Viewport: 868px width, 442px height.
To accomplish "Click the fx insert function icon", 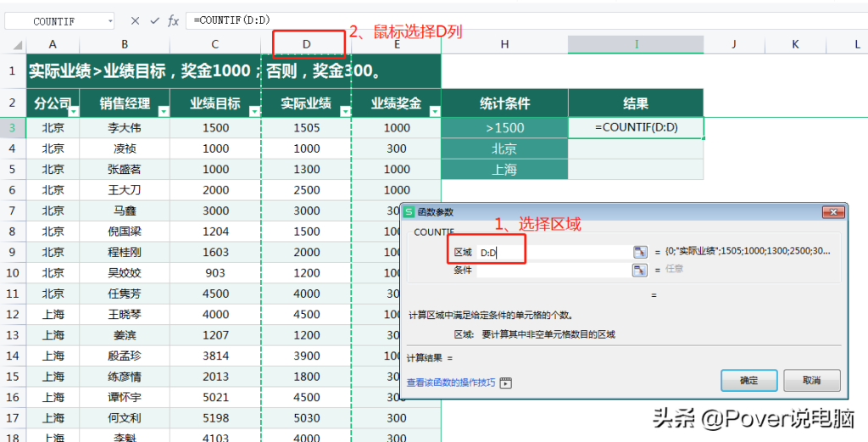I will pos(173,21).
